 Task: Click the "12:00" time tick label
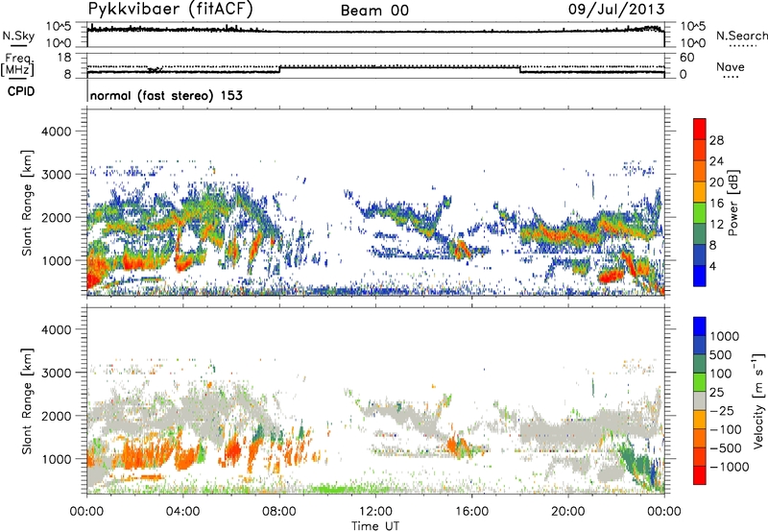click(375, 512)
